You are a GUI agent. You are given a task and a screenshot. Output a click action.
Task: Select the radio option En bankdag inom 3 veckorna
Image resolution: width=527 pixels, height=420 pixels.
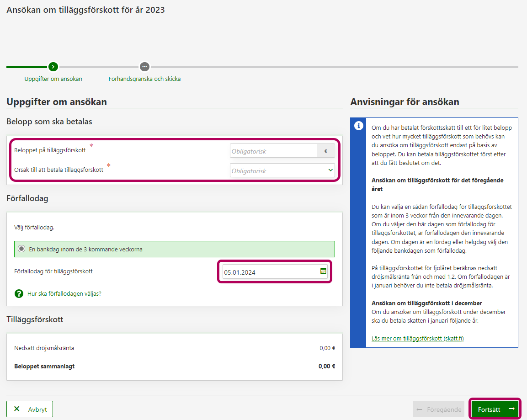(x=21, y=249)
